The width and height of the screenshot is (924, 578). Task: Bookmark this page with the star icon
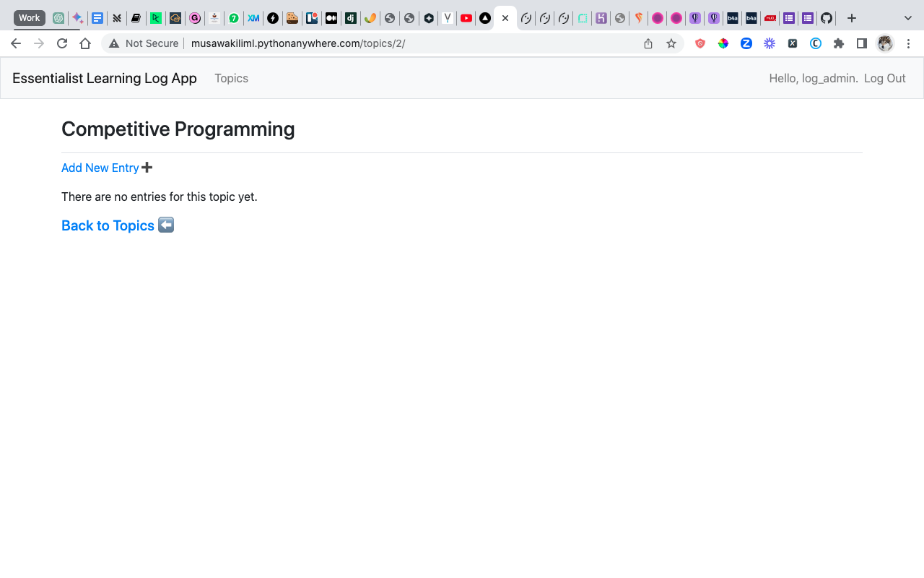pyautogui.click(x=671, y=43)
